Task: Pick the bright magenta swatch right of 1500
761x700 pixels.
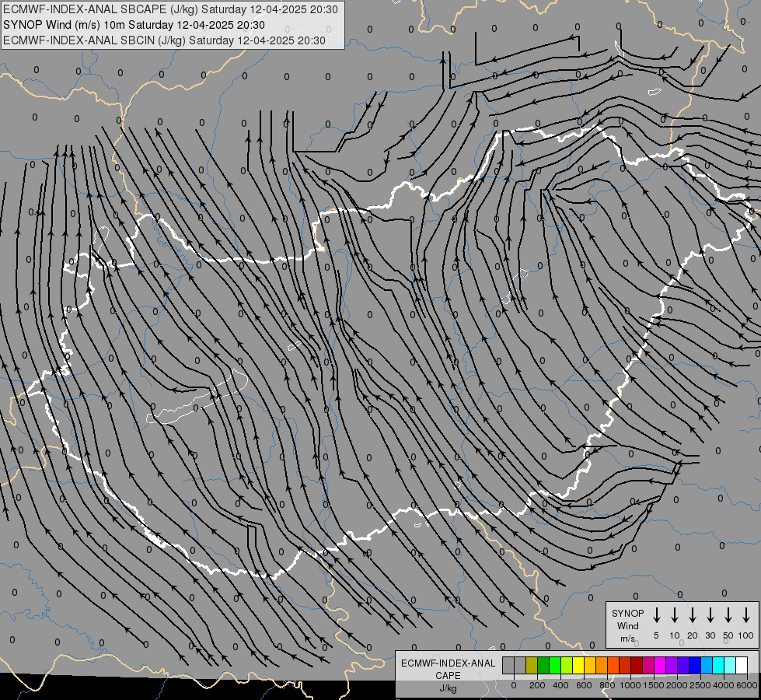Action: coord(660,665)
